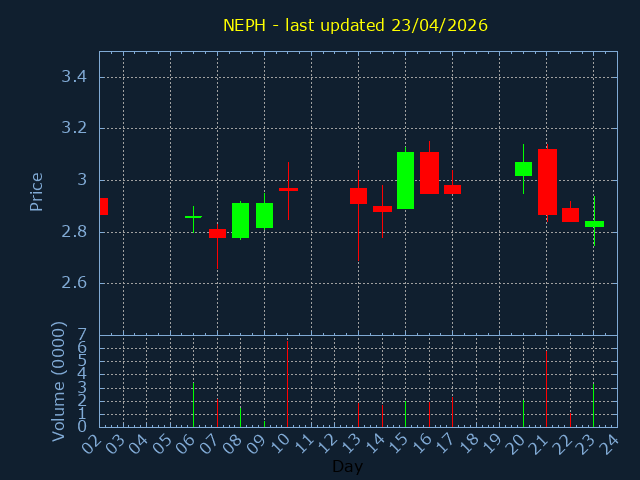Select the green candlestick on day 20
The width and height of the screenshot is (640, 480).
523,169
